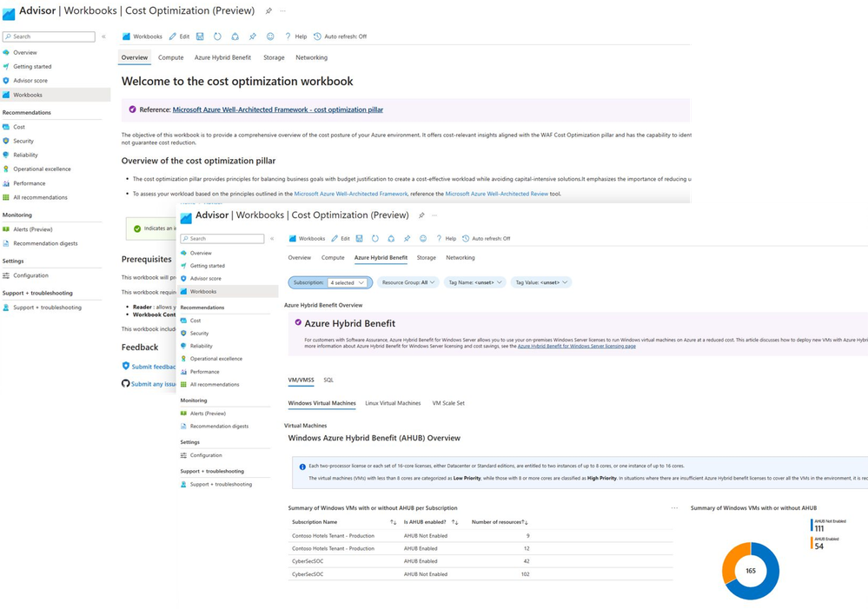The width and height of the screenshot is (868, 609).
Task: Click the refresh icon in the front window toolbar
Action: (x=375, y=239)
